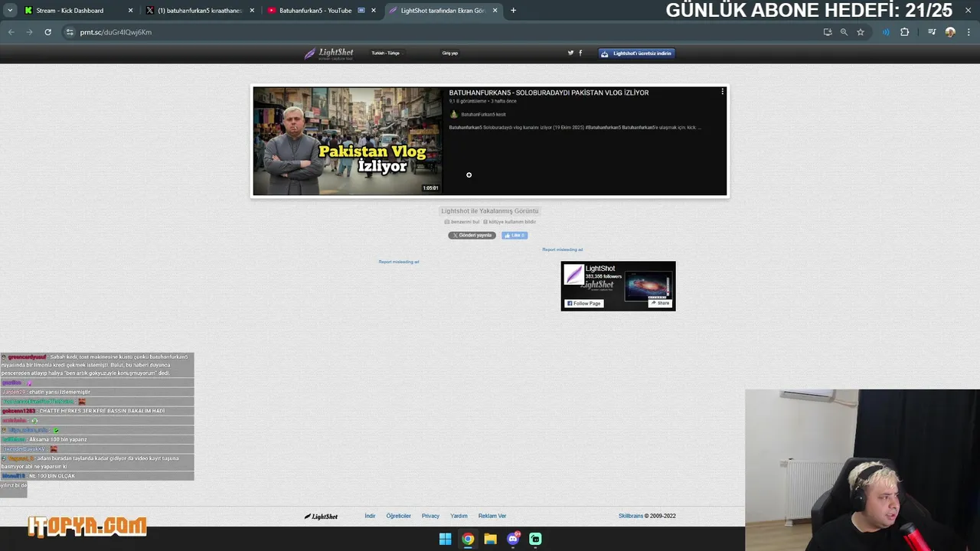The height and width of the screenshot is (551, 980).
Task: Switch to the batuhanfurkan5 kıraathanesi X tab
Action: click(199, 11)
